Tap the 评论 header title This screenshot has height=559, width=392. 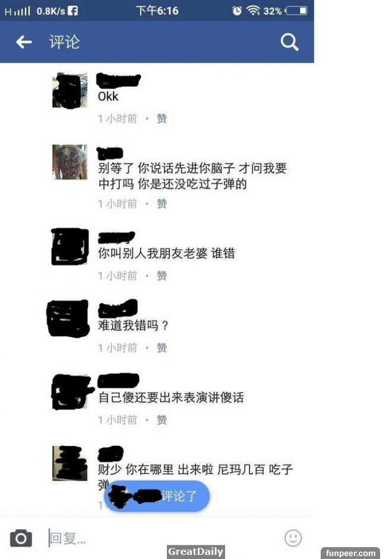point(65,42)
